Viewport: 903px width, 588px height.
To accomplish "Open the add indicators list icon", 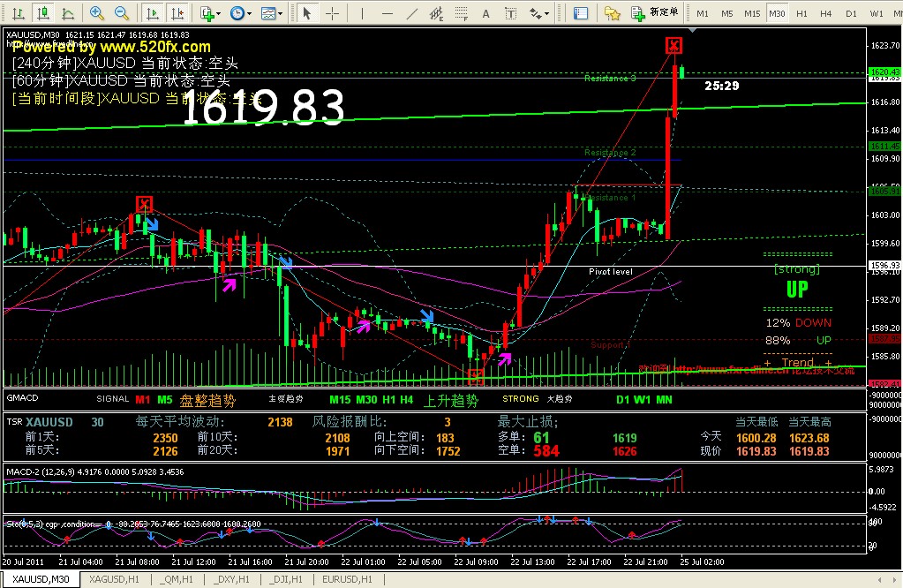I will point(207,12).
